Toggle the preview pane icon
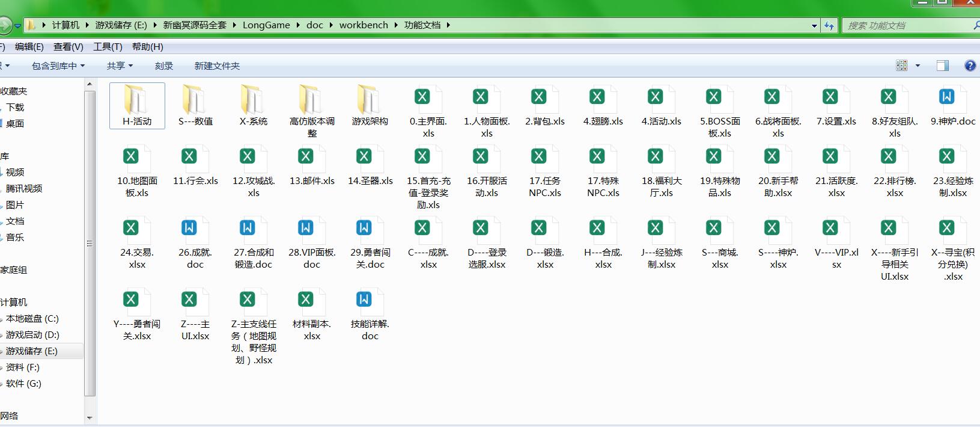The width and height of the screenshot is (980, 427). (x=942, y=66)
